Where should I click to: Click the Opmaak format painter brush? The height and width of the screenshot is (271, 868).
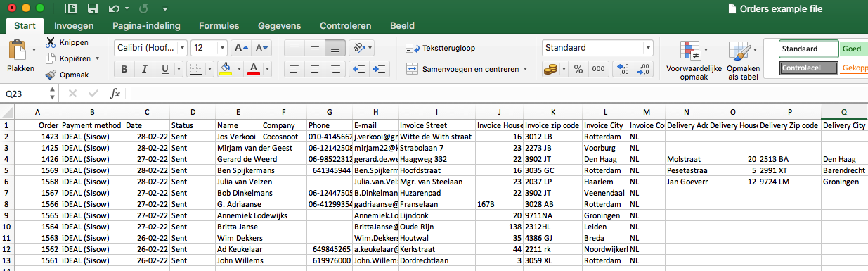[x=51, y=74]
